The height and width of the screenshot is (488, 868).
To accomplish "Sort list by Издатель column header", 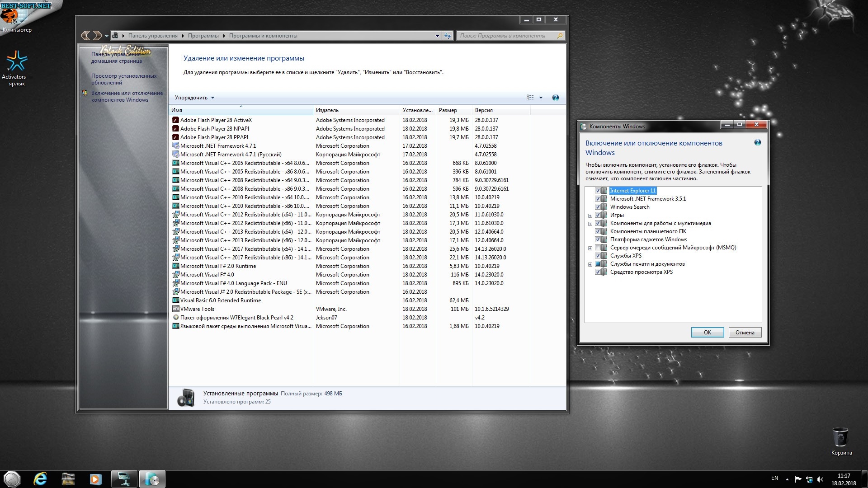I will [327, 110].
